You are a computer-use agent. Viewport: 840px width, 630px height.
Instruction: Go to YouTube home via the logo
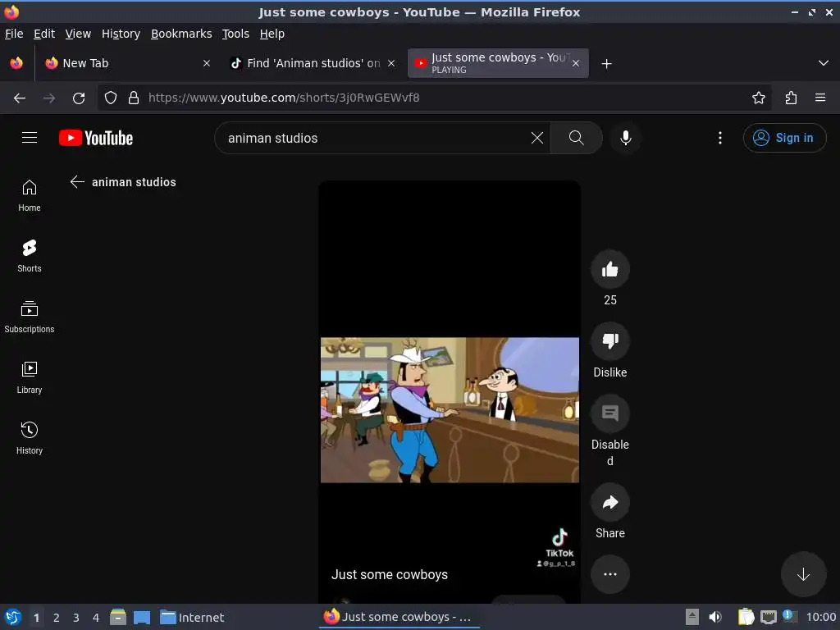click(96, 138)
